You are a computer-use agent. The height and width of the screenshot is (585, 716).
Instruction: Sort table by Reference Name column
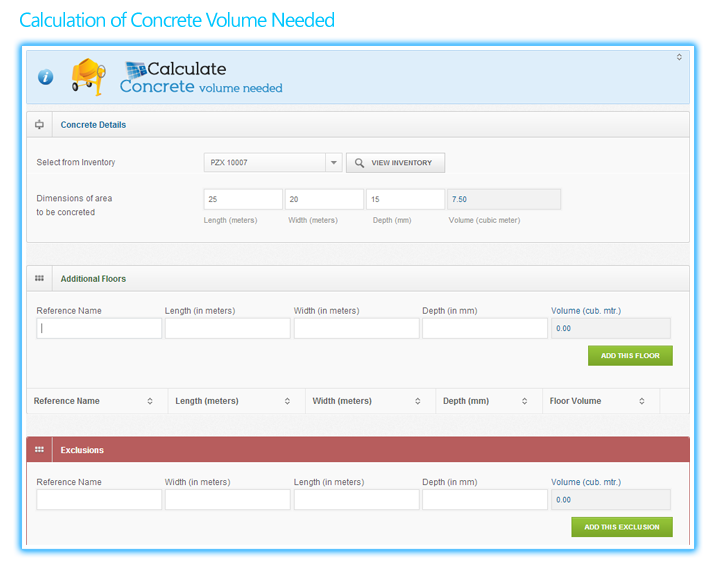(150, 401)
